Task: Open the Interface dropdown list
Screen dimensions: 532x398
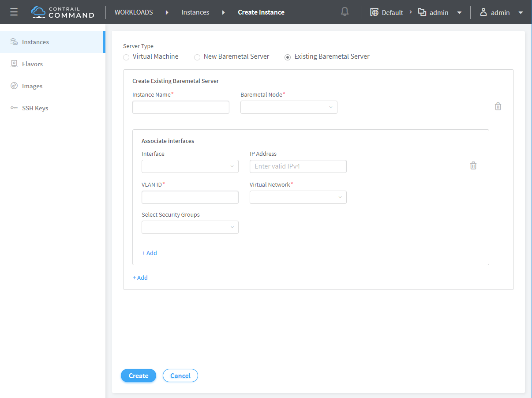Action: [190, 166]
